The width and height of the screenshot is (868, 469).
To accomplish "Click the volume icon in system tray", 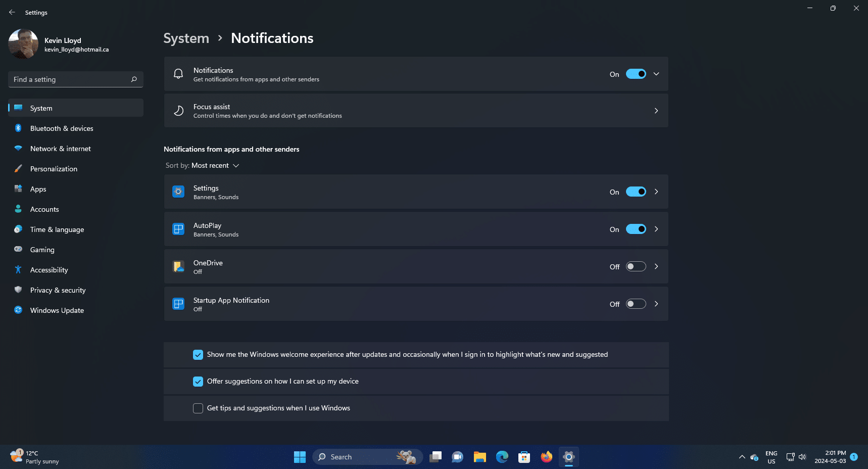I will pos(802,457).
